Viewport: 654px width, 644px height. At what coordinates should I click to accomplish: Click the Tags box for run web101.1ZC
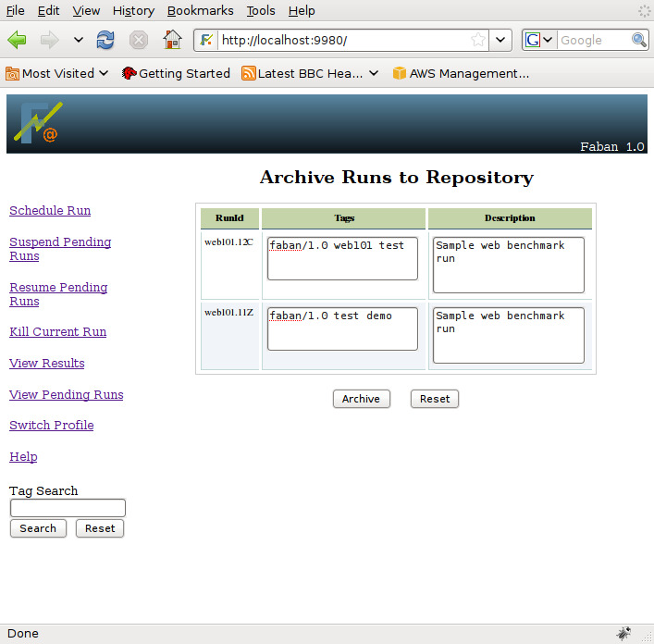pyautogui.click(x=342, y=258)
